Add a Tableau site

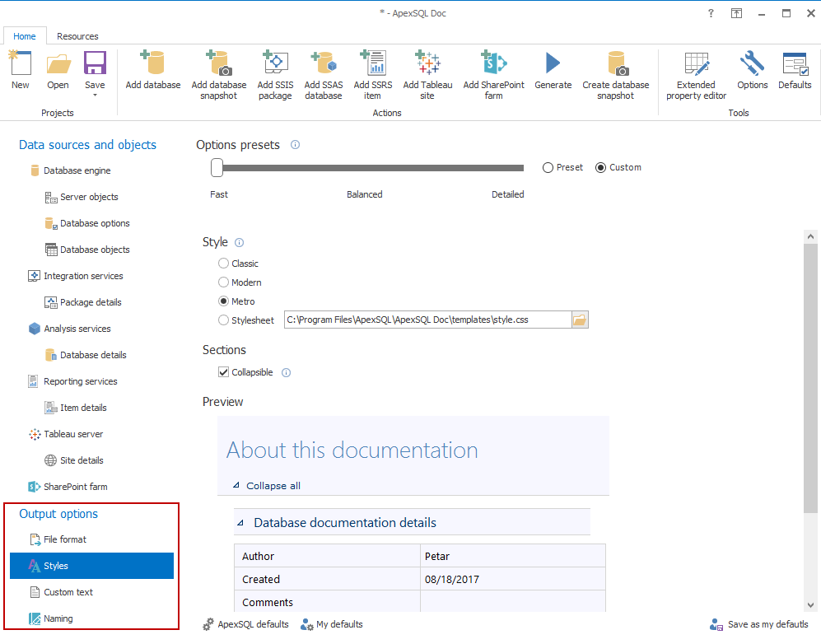pyautogui.click(x=427, y=76)
